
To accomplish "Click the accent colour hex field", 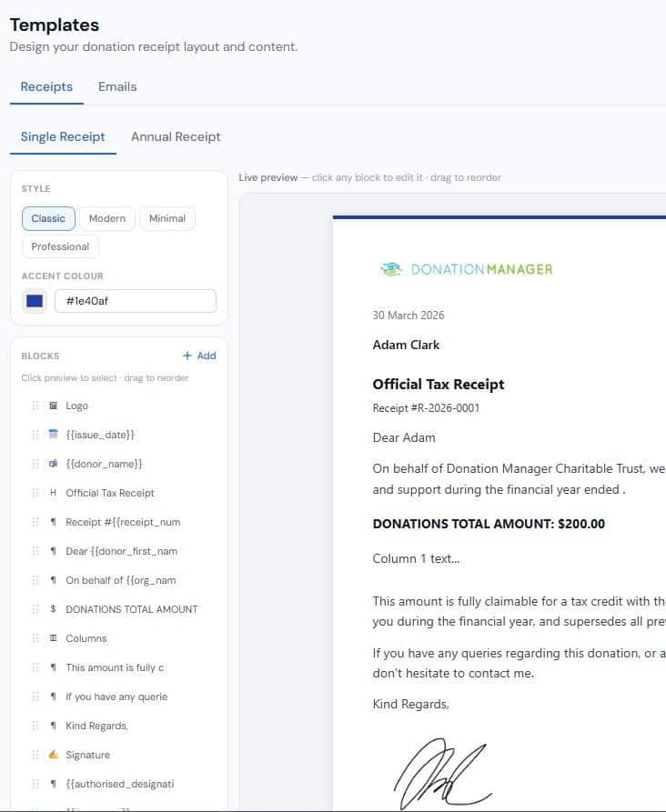I will coord(136,301).
